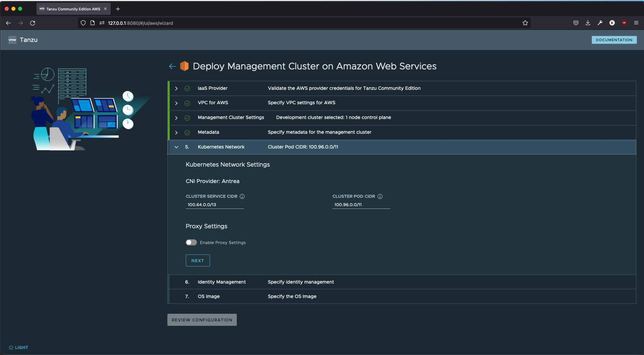Expand the IaaS Provider step
The width and height of the screenshot is (644, 355).
tap(176, 88)
